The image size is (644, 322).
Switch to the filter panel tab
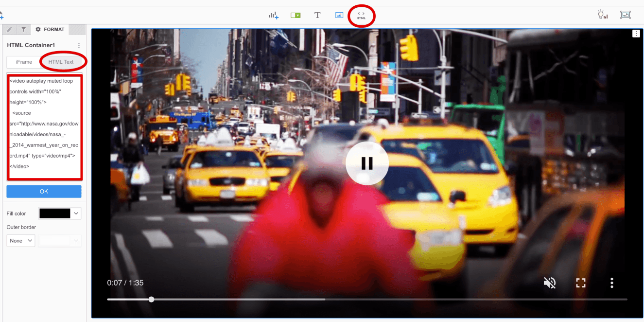(23, 30)
